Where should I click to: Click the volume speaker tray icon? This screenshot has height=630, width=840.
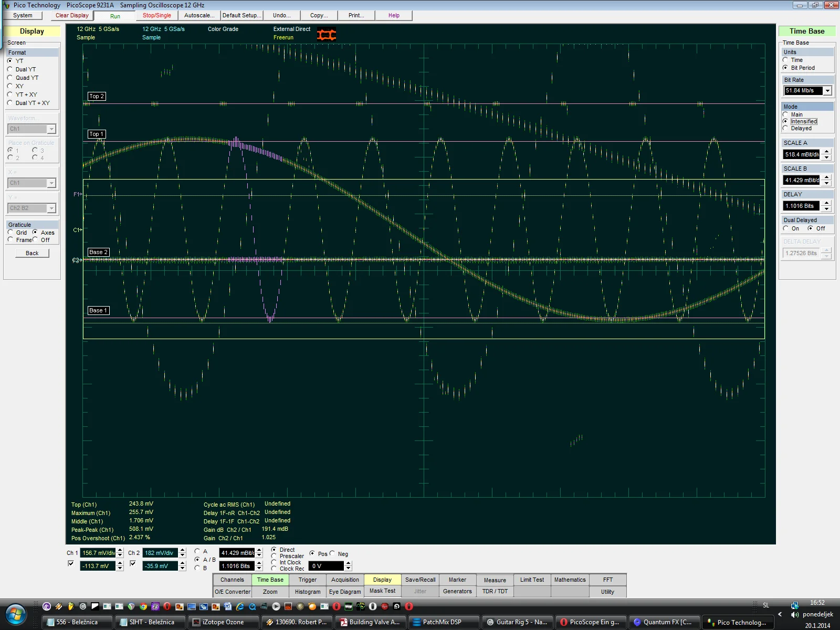[x=794, y=614]
